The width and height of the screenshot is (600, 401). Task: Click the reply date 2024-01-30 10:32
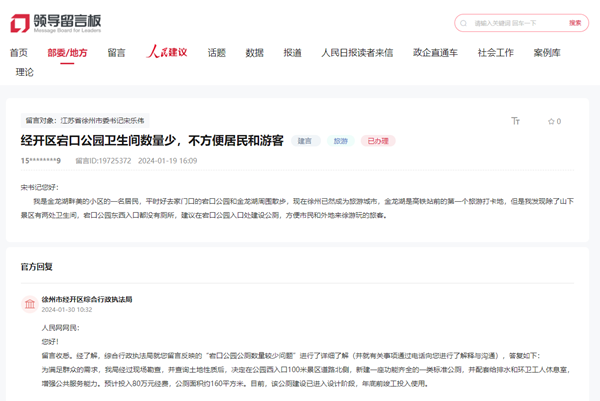point(67,310)
